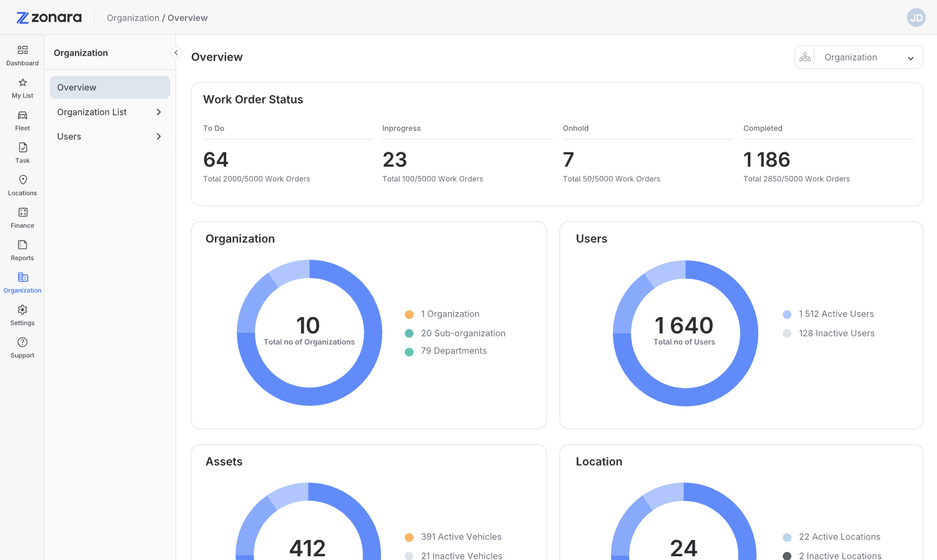
Task: Click 'Total 50/5000 Work Orders' text
Action: coord(612,179)
